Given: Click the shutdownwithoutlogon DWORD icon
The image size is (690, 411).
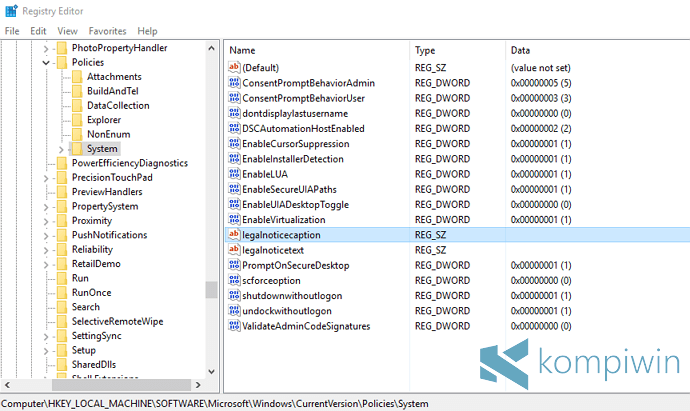Looking at the screenshot, I should (x=234, y=295).
